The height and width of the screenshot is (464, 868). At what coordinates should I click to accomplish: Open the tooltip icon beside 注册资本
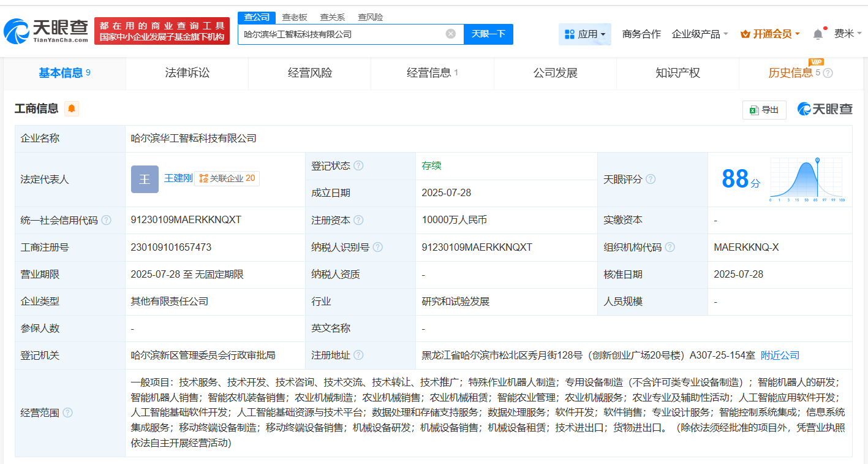point(360,219)
